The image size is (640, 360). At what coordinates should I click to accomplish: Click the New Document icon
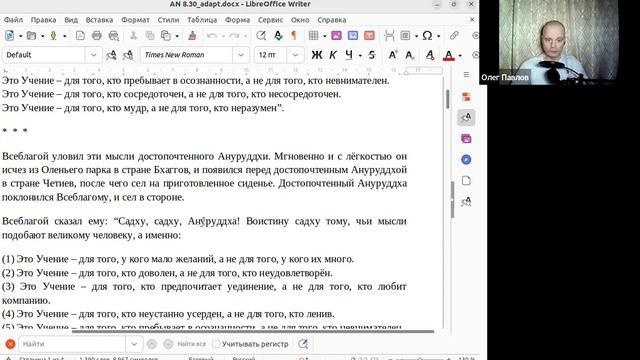tap(9, 36)
